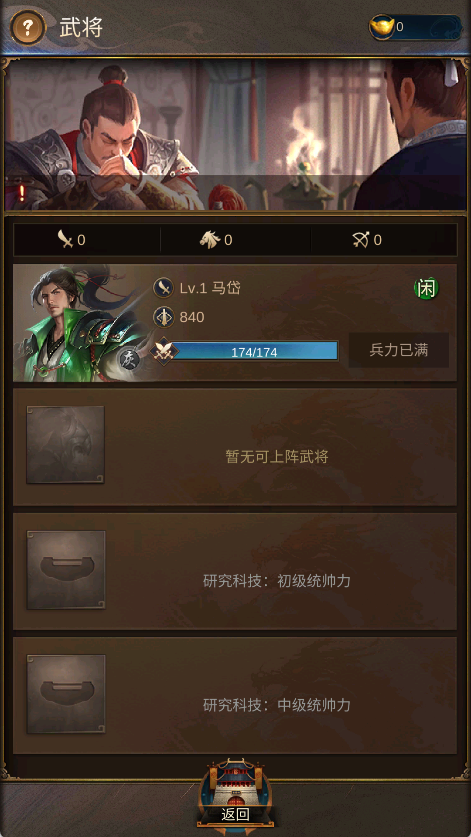Image resolution: width=471 pixels, height=837 pixels.
Task: Click the 174/174 troop strength bar
Action: coord(253,352)
